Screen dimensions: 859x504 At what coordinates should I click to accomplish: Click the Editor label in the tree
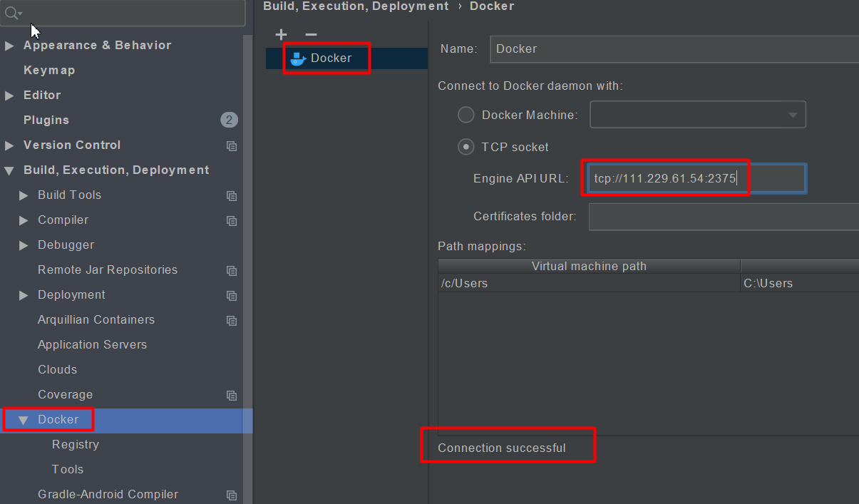[42, 95]
